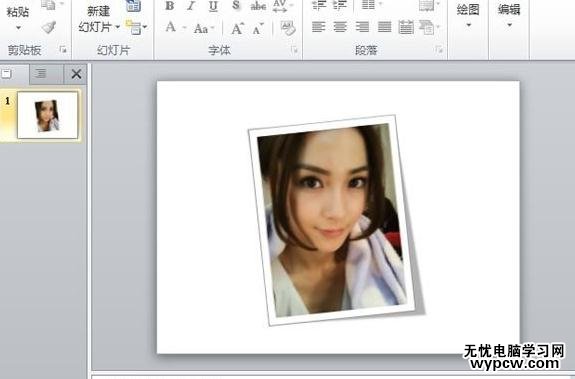Click the increase list level icon
This screenshot has width=575, height=379.
pos(340,5)
